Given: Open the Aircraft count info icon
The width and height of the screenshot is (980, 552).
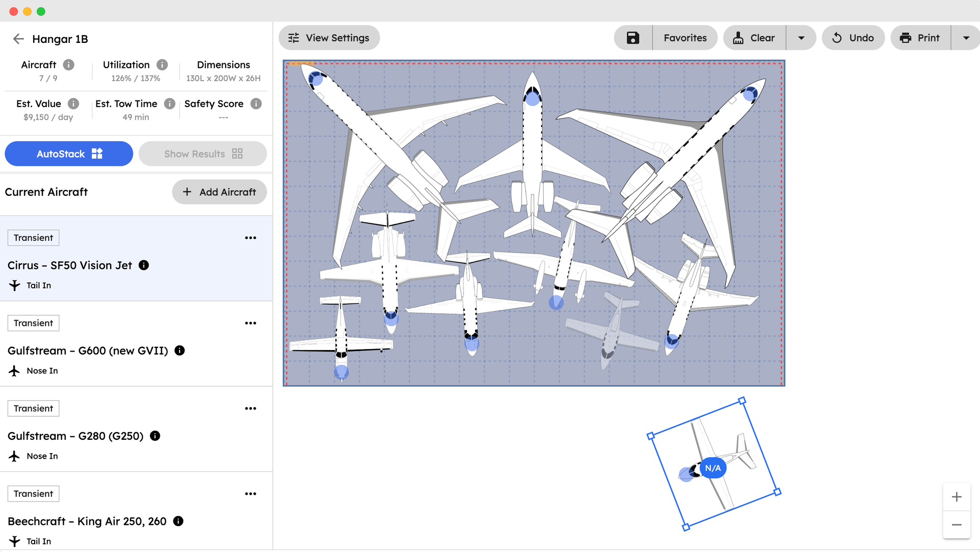Looking at the screenshot, I should point(68,65).
